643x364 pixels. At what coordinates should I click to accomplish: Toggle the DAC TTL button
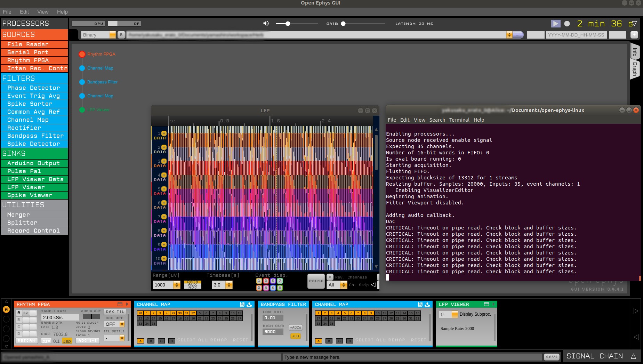pos(115,312)
